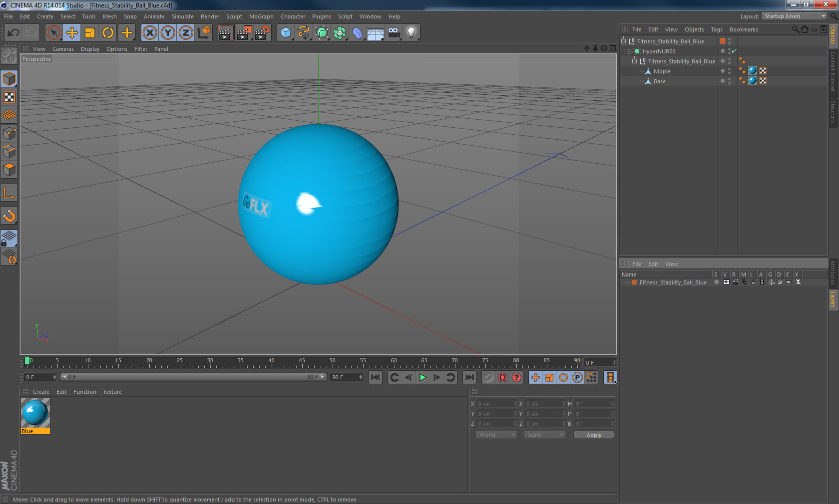Enable texture mode in left toolbar
This screenshot has height=504, width=839.
pyautogui.click(x=9, y=97)
